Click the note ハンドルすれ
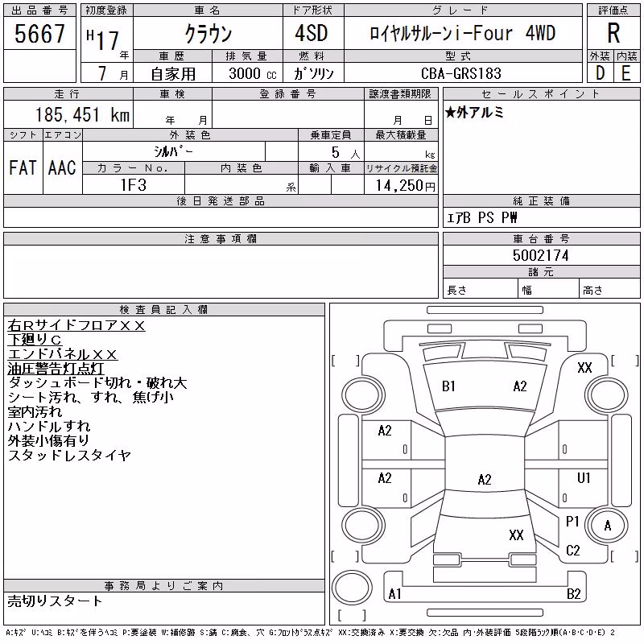Screen dimensions: 644x644 (49, 427)
